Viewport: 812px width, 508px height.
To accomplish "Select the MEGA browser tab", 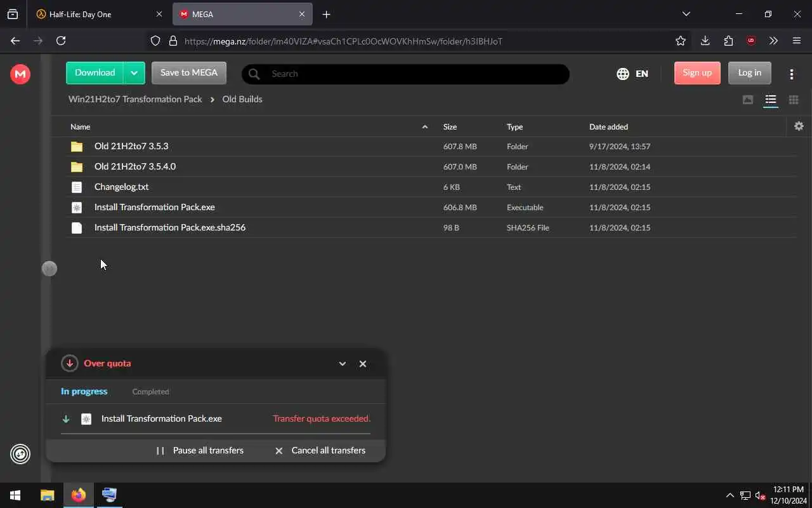I will (242, 14).
